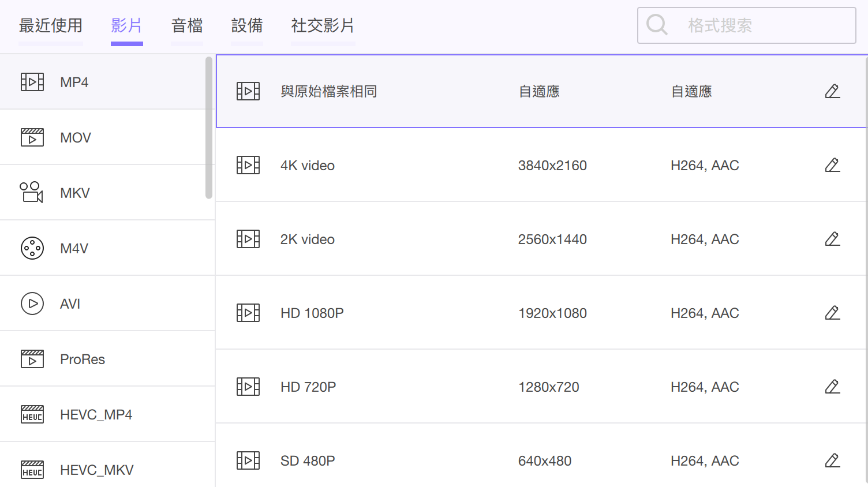Pick the AVI format entry
Viewport: 868px width, 487px height.
(107, 304)
